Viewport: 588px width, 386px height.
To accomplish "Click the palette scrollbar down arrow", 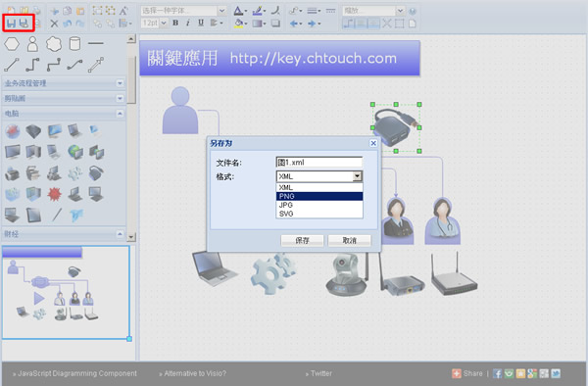I will tap(131, 237).
